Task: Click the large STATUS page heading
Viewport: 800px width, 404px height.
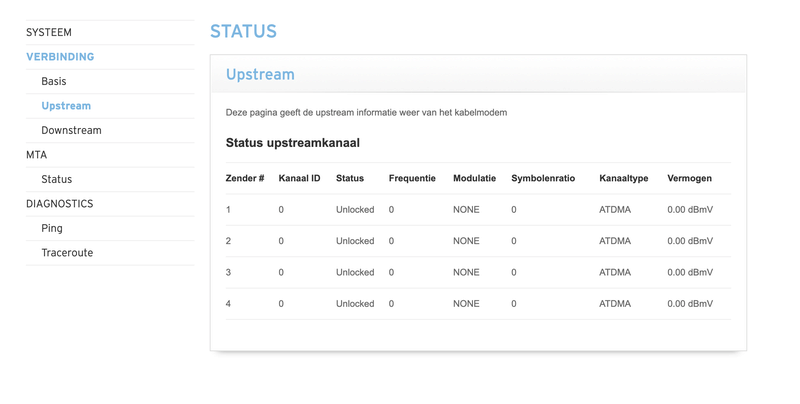Action: click(x=243, y=32)
